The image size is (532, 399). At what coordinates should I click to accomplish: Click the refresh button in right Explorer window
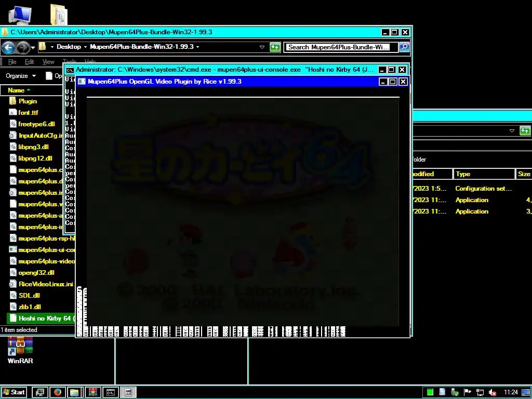(x=525, y=130)
